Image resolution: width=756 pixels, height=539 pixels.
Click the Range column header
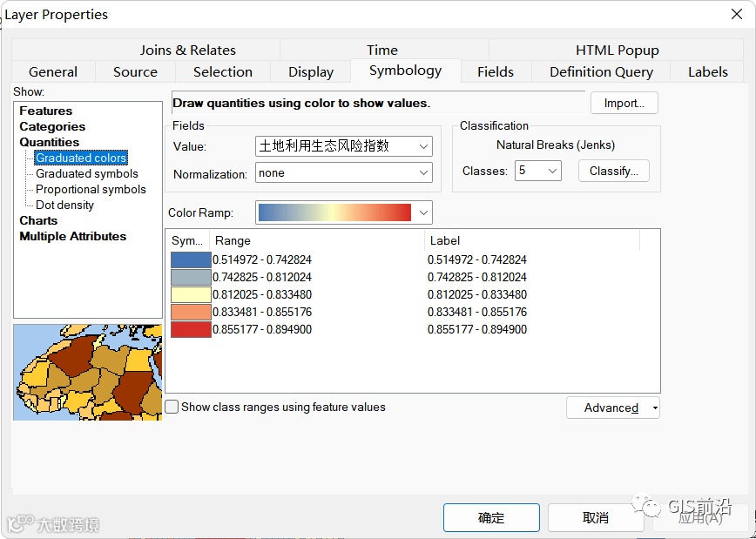tap(317, 240)
